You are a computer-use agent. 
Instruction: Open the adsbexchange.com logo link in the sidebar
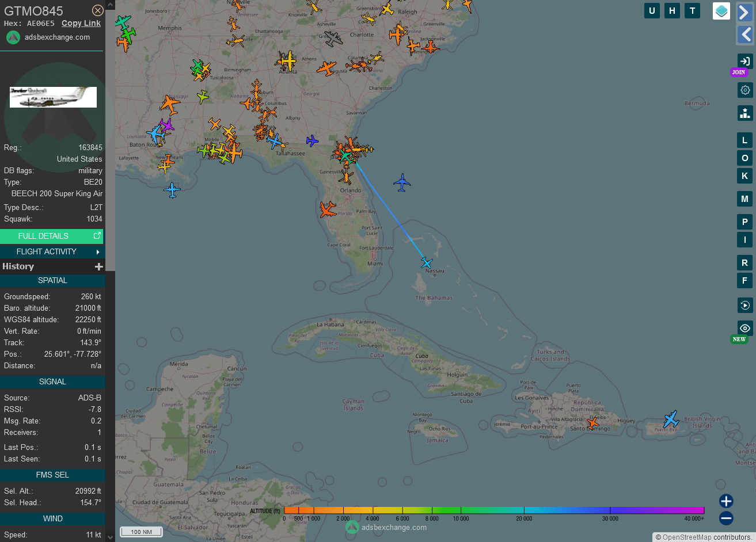tap(48, 37)
